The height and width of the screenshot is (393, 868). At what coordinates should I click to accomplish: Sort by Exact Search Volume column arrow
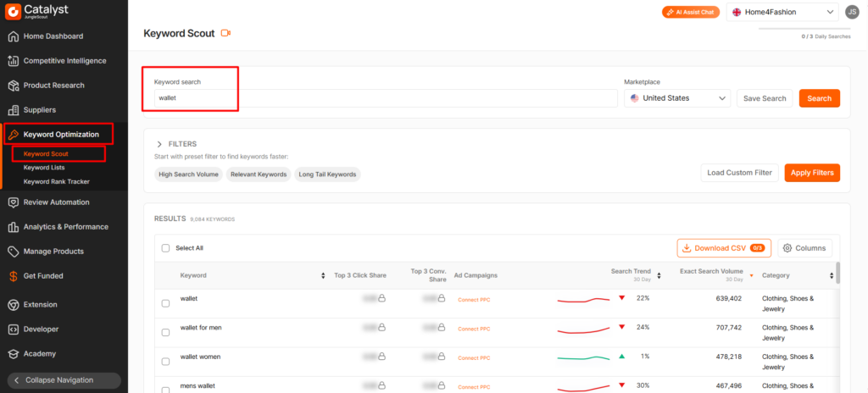[751, 275]
